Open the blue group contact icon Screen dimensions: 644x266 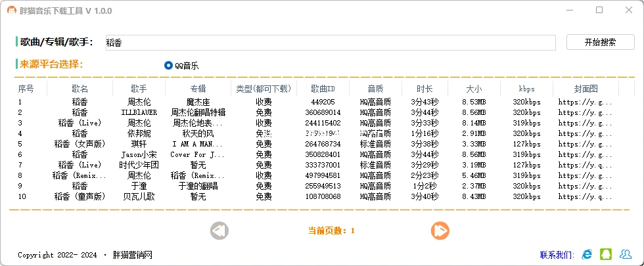pyautogui.click(x=625, y=255)
